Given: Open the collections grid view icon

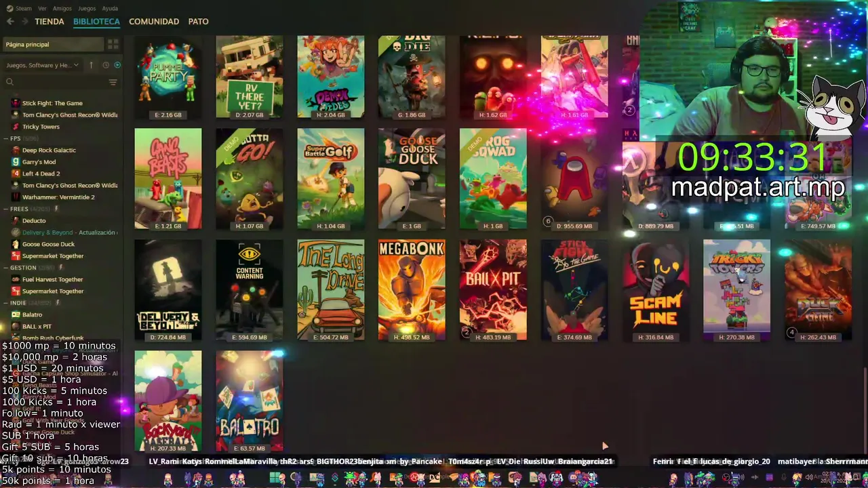Looking at the screenshot, I should [x=113, y=44].
